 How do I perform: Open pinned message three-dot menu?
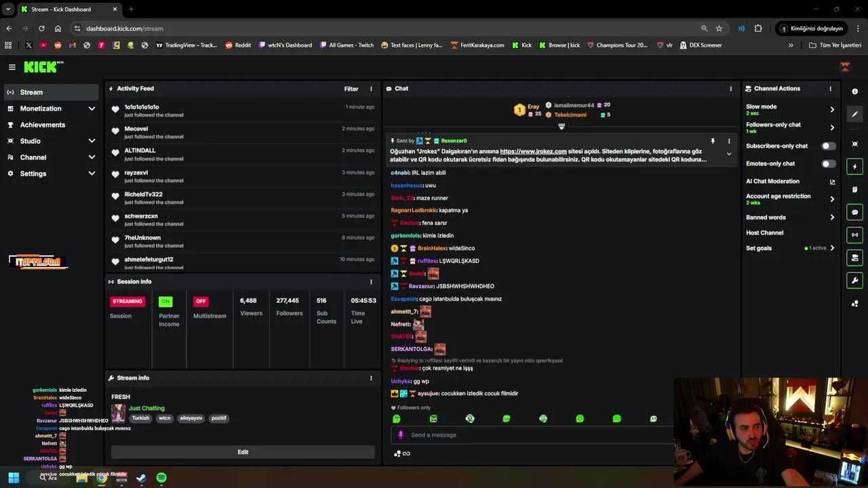tap(729, 141)
